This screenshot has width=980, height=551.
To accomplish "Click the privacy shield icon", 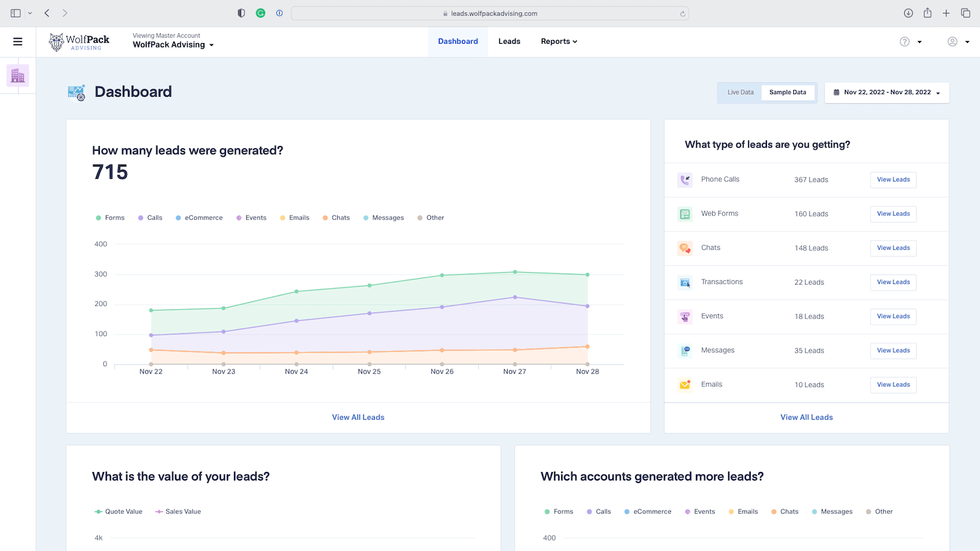I will tap(241, 13).
